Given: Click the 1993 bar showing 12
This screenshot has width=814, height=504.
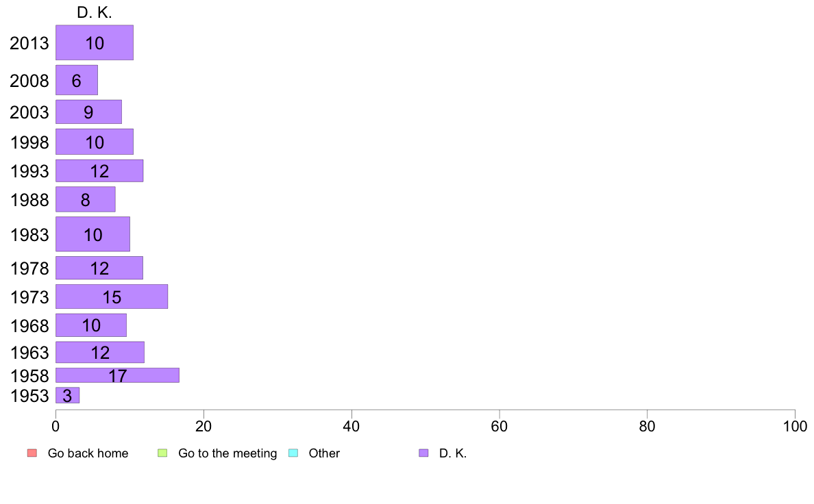Looking at the screenshot, I should 99,171.
